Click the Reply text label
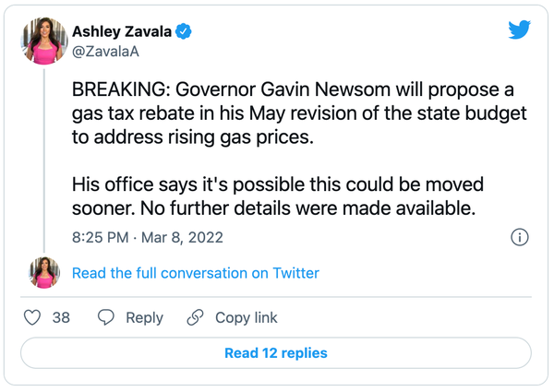This screenshot has width=554, height=392. [x=145, y=317]
